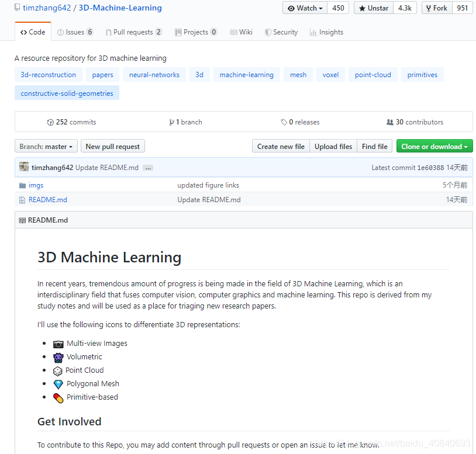
Task: Click the imgs folder icon
Action: pyautogui.click(x=22, y=185)
